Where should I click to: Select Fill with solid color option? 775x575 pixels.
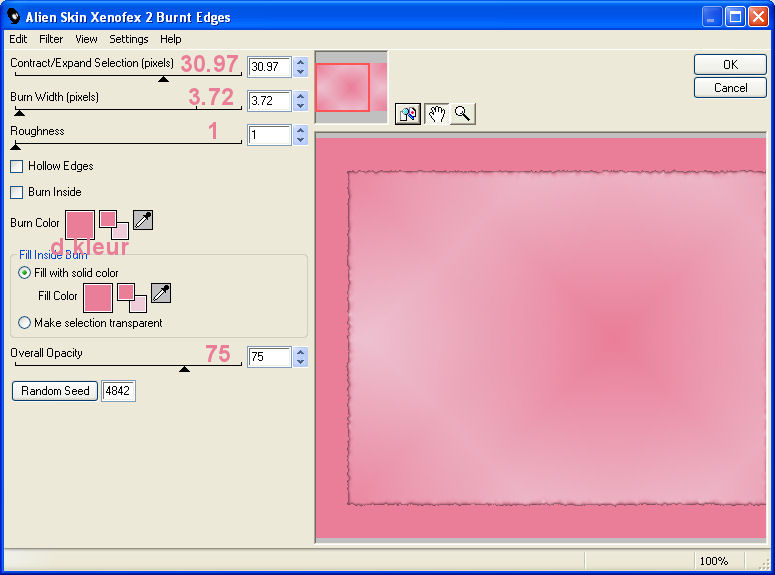pos(24,272)
